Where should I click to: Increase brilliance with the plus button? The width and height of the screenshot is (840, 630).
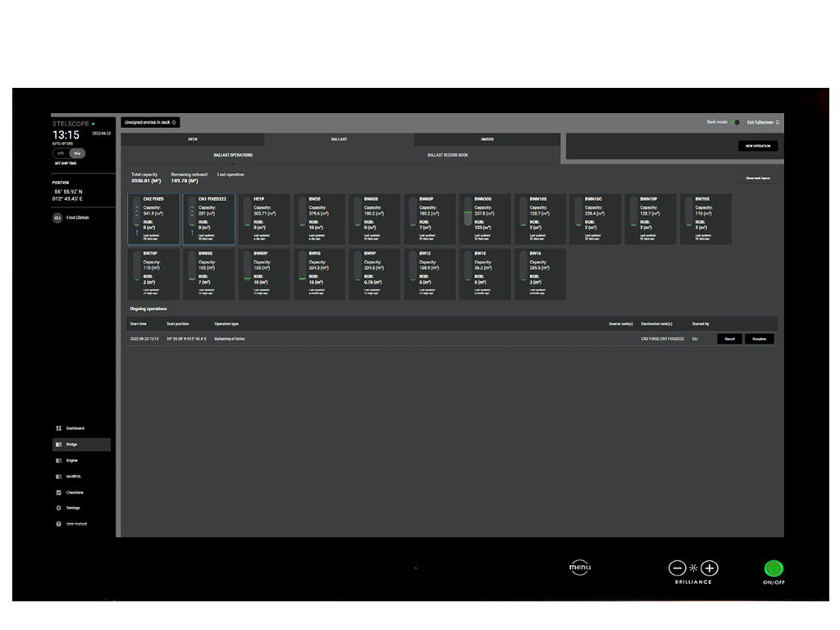point(710,568)
